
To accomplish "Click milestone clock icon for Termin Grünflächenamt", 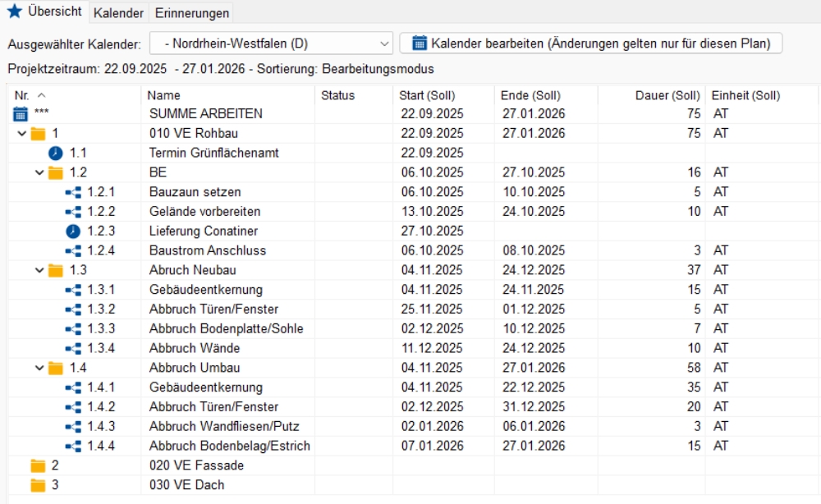I will click(x=56, y=153).
